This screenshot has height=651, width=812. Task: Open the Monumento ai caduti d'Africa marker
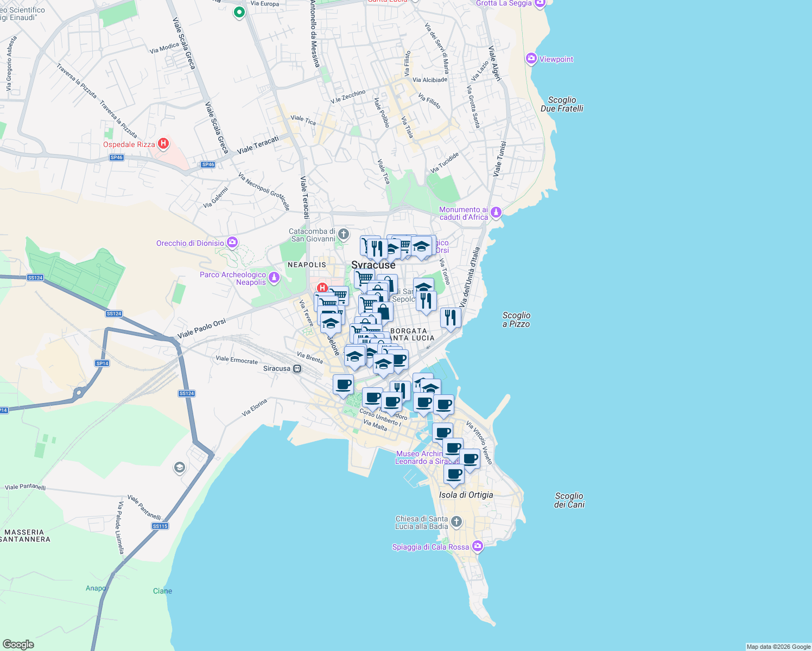click(x=496, y=213)
